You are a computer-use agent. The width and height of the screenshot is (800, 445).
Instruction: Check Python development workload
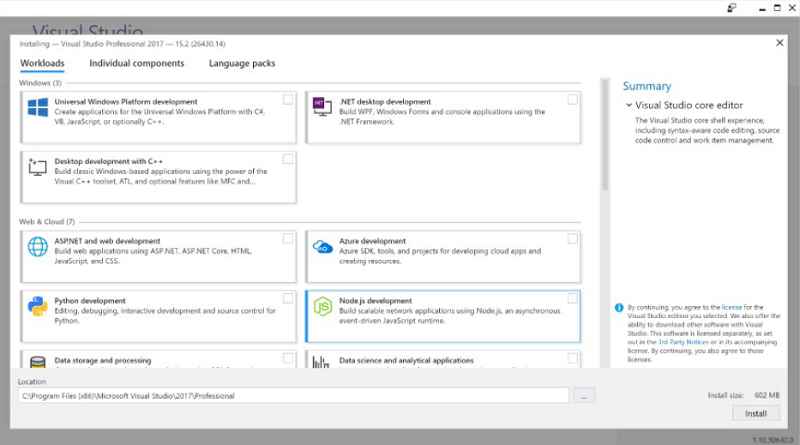(288, 299)
